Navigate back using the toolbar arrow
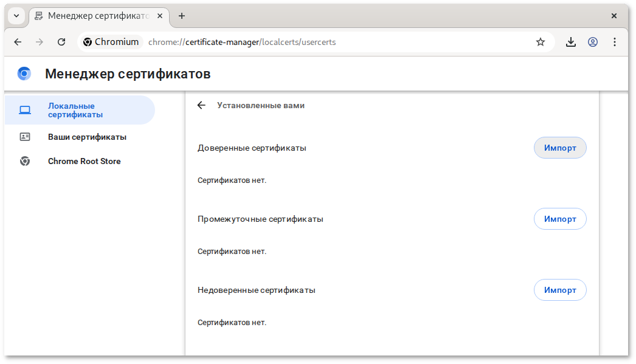The width and height of the screenshot is (636, 364). pyautogui.click(x=17, y=41)
